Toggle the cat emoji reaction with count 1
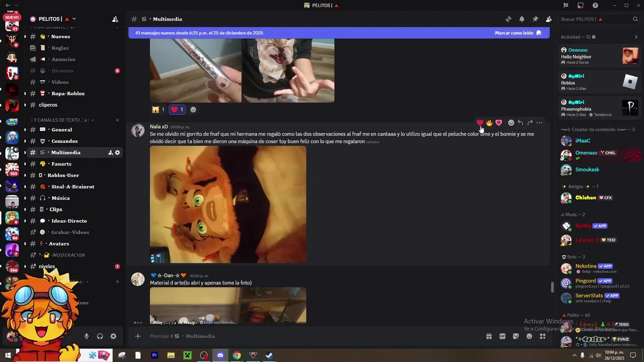Screen dimensions: 644x362 (x=158, y=109)
